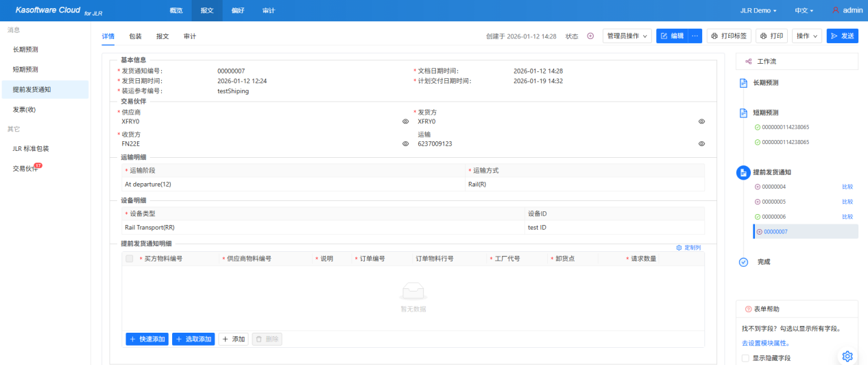The image size is (868, 365).
Task: Check the table header select-all checkbox
Action: [x=130, y=259]
